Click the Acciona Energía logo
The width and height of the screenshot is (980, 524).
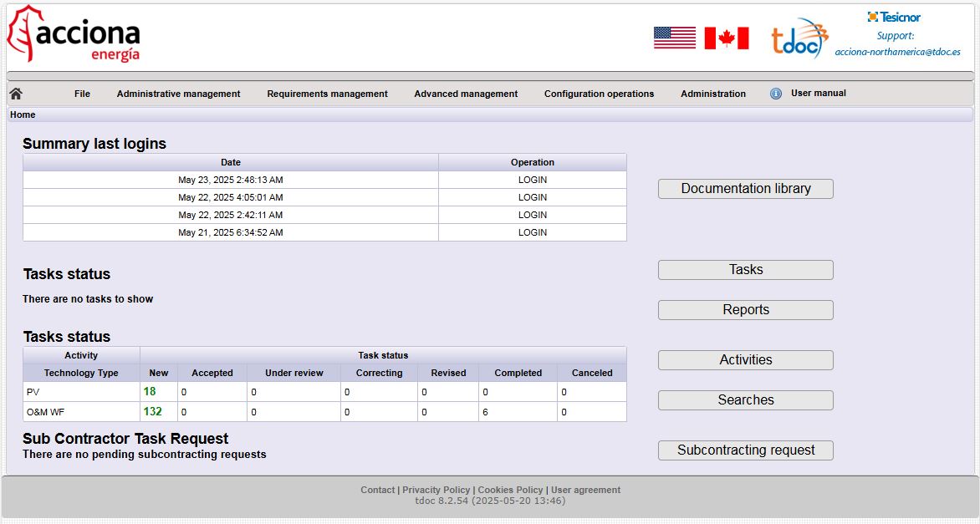tap(74, 34)
